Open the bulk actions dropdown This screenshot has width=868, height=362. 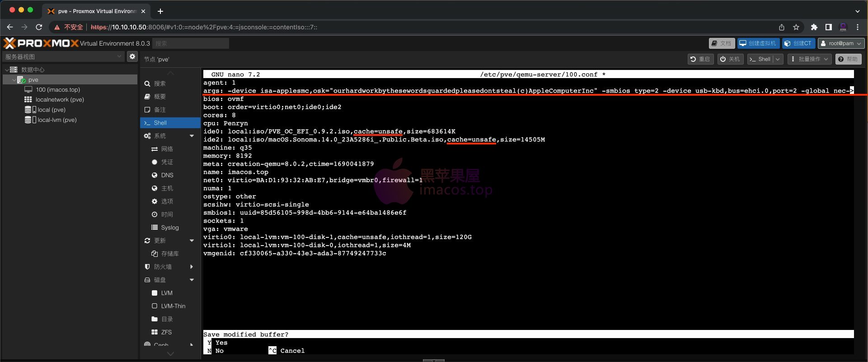tap(809, 59)
